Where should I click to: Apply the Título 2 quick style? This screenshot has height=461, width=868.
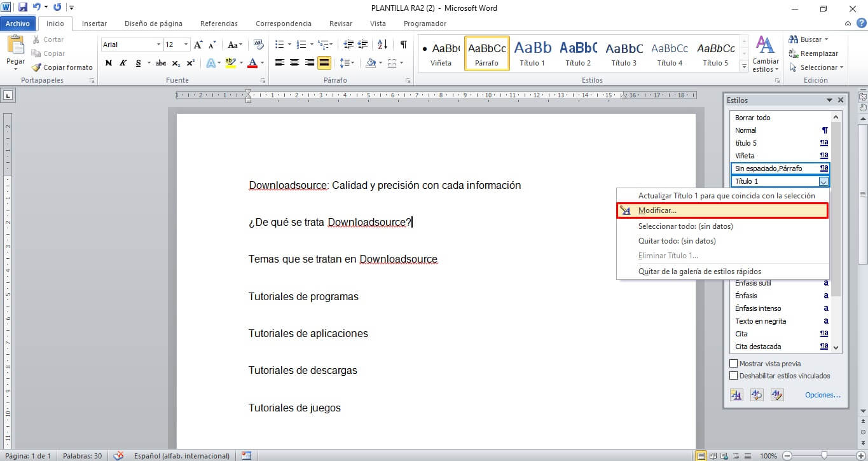(578, 53)
